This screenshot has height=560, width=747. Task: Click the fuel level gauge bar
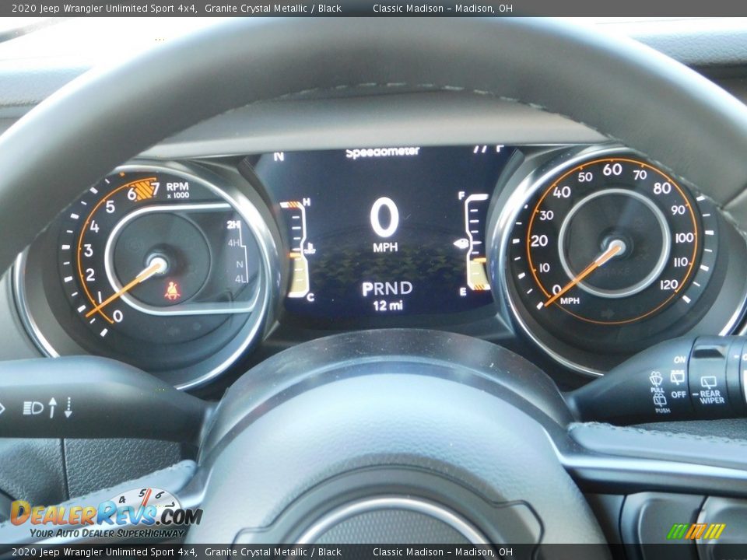pyautogui.click(x=477, y=243)
